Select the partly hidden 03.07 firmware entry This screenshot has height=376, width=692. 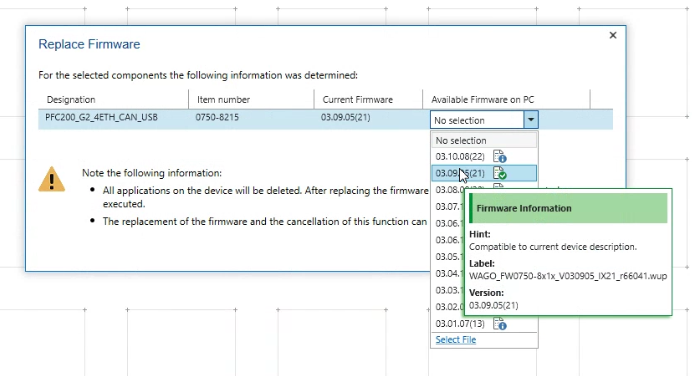point(449,207)
